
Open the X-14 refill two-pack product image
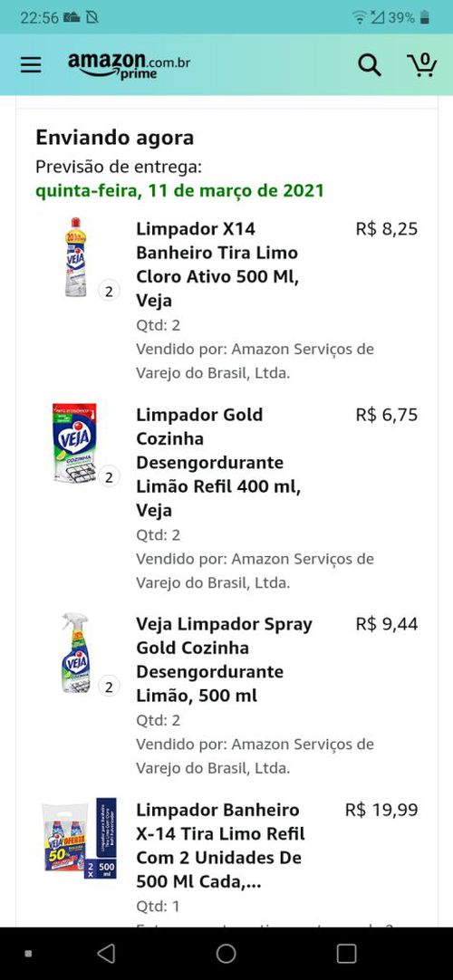click(80, 838)
